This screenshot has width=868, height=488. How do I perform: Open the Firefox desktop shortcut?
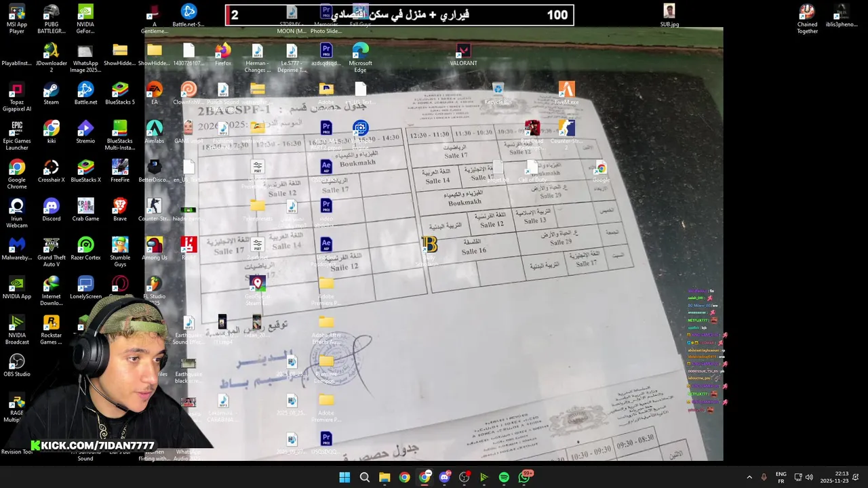tap(223, 56)
